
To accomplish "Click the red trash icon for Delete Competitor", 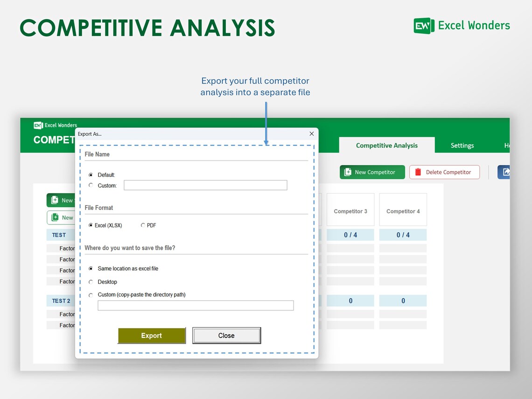I will [419, 172].
